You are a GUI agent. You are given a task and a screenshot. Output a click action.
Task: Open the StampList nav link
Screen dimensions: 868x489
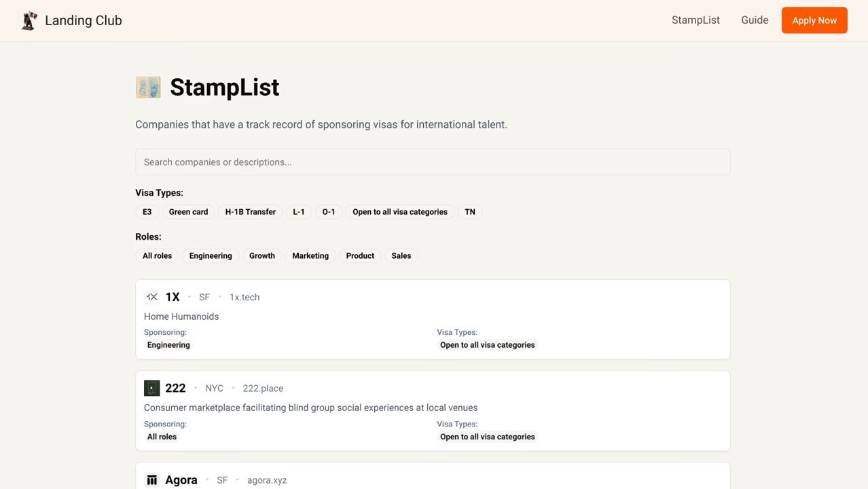[x=695, y=20]
